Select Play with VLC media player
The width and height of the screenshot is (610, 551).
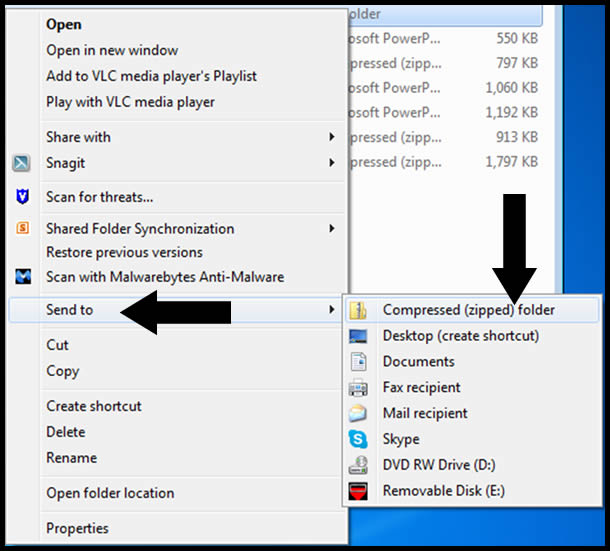coord(130,102)
